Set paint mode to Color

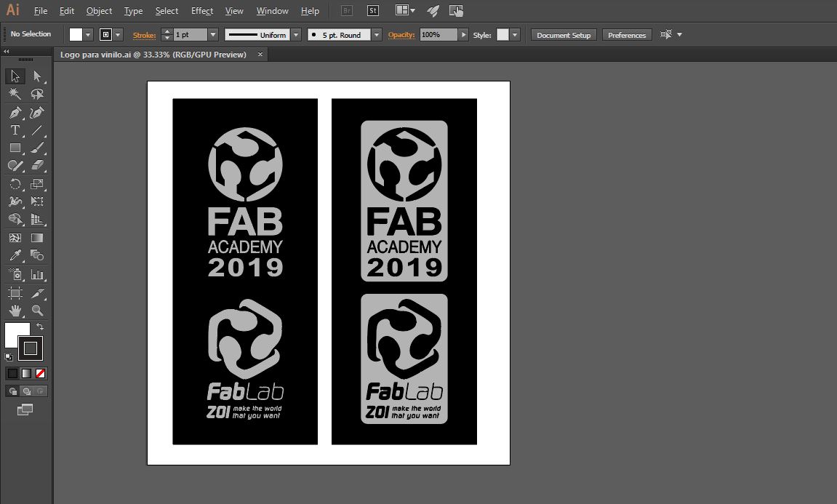point(13,373)
